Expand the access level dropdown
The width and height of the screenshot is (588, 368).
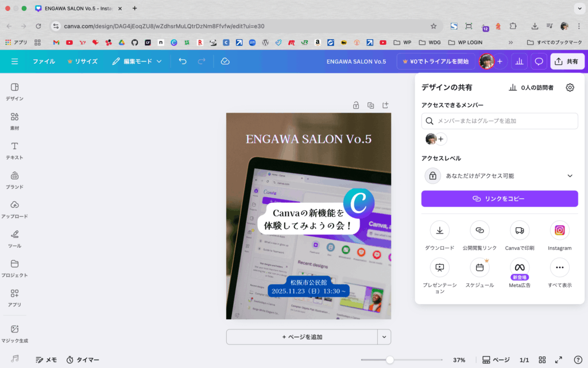tap(570, 176)
